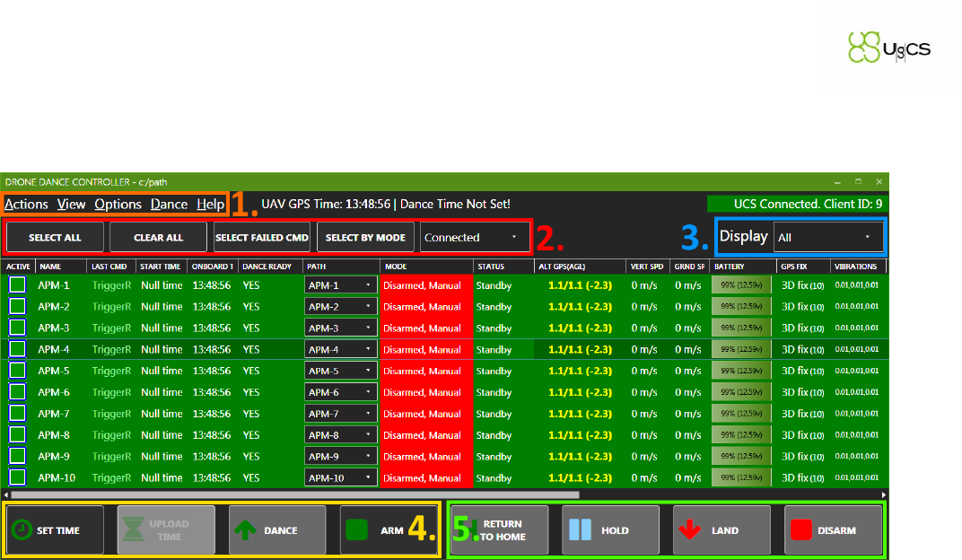The width and height of the screenshot is (962, 560).
Task: Click the Return To Home button label
Action: [503, 530]
